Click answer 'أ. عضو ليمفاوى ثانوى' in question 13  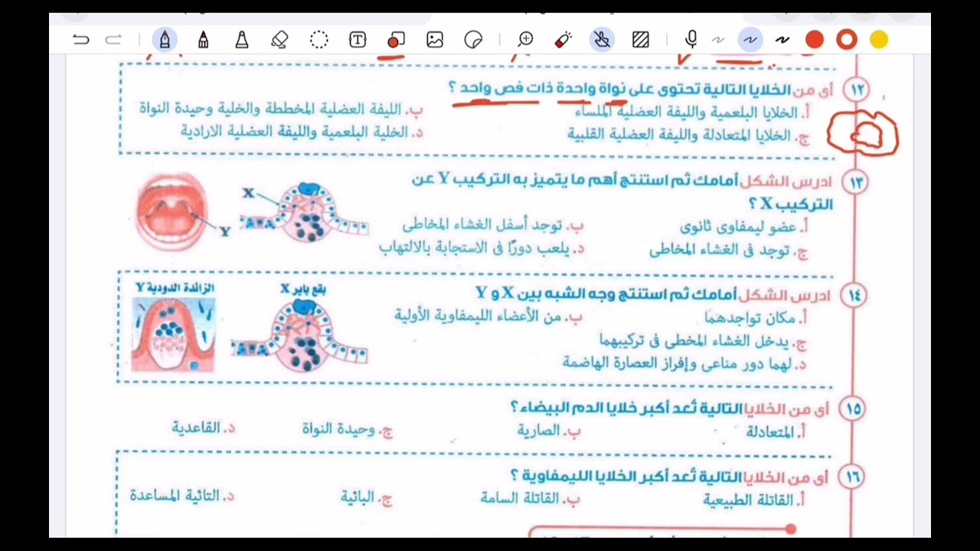coord(744,227)
